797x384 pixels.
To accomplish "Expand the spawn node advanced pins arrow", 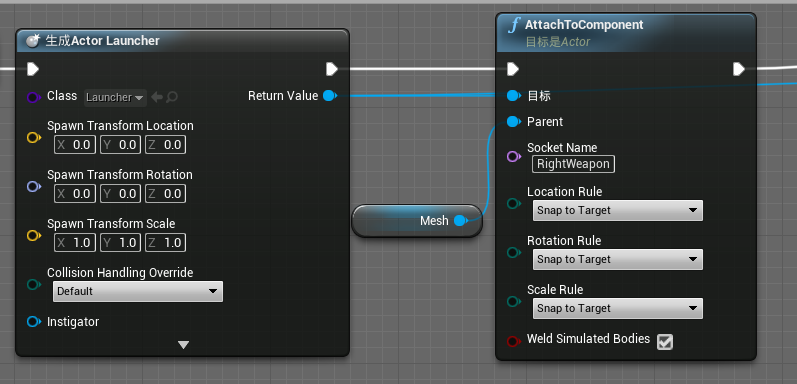I will [x=183, y=345].
